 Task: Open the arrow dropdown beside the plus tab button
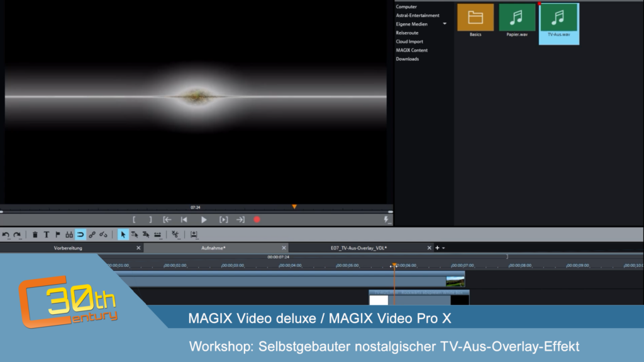[443, 248]
